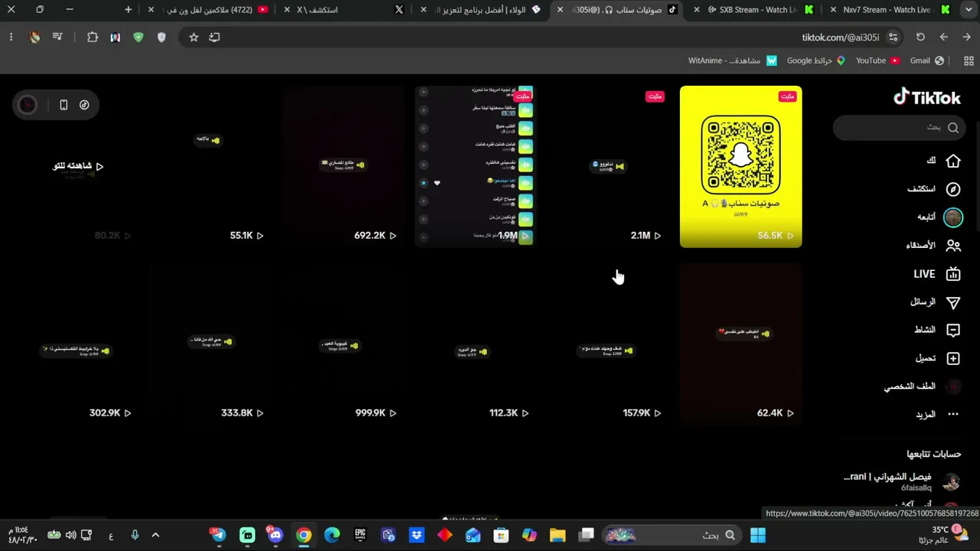Viewport: 980px width, 551px height.
Task: Open Chrome extensions puzzle icon
Action: [93, 37]
